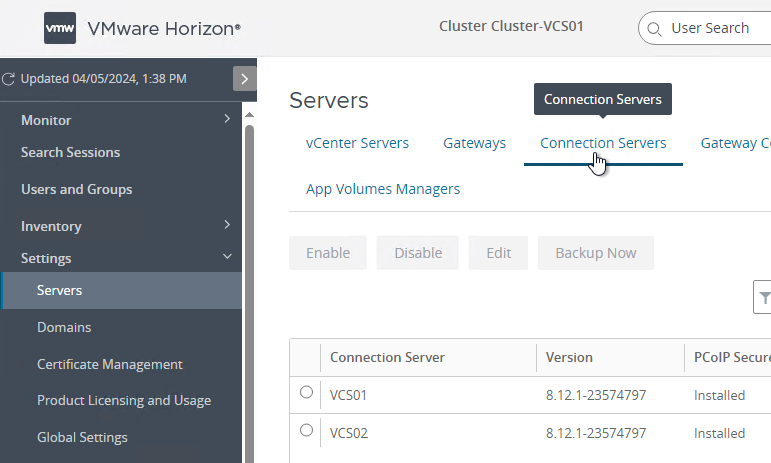Click the Disable button
771x463 pixels.
coord(417,253)
